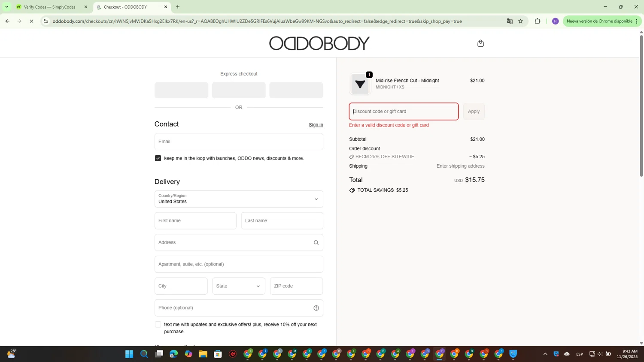Click the Mid-rise French Cut product thumbnail

360,84
